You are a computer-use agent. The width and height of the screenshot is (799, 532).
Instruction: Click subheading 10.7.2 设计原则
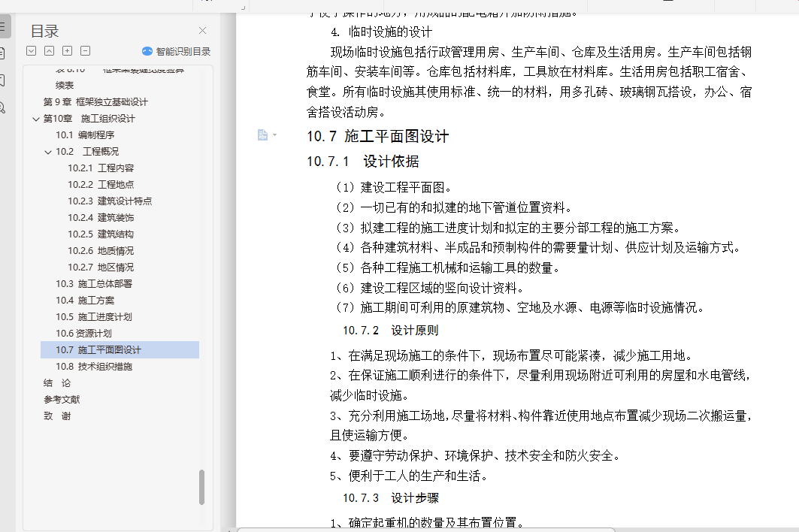pos(390,330)
